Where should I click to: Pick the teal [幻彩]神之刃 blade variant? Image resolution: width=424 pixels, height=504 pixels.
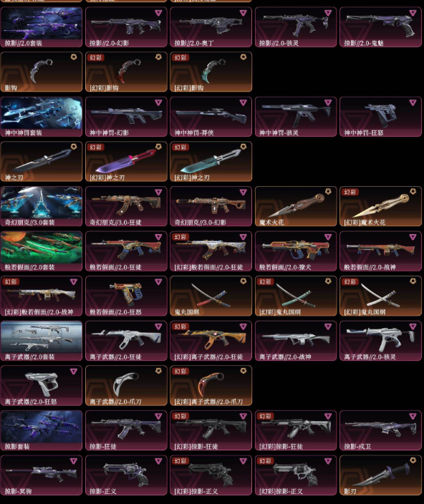pos(211,162)
